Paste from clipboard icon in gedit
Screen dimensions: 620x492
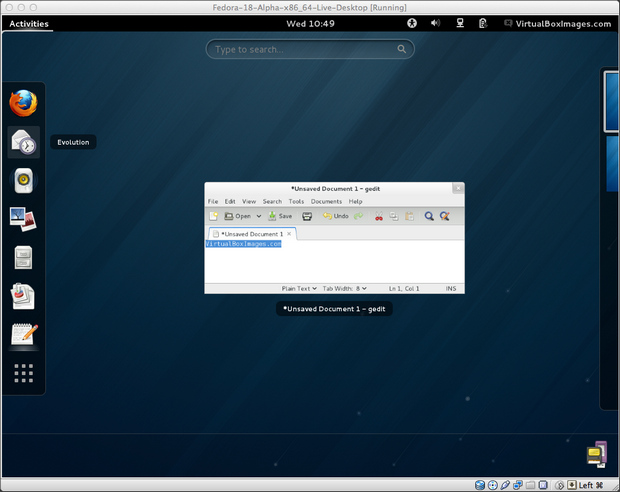click(409, 216)
